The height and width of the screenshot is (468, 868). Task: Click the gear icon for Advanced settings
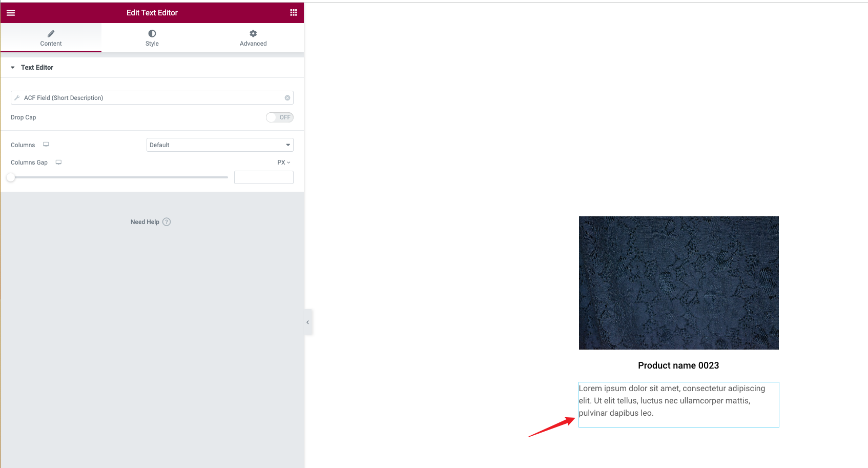[x=253, y=34]
